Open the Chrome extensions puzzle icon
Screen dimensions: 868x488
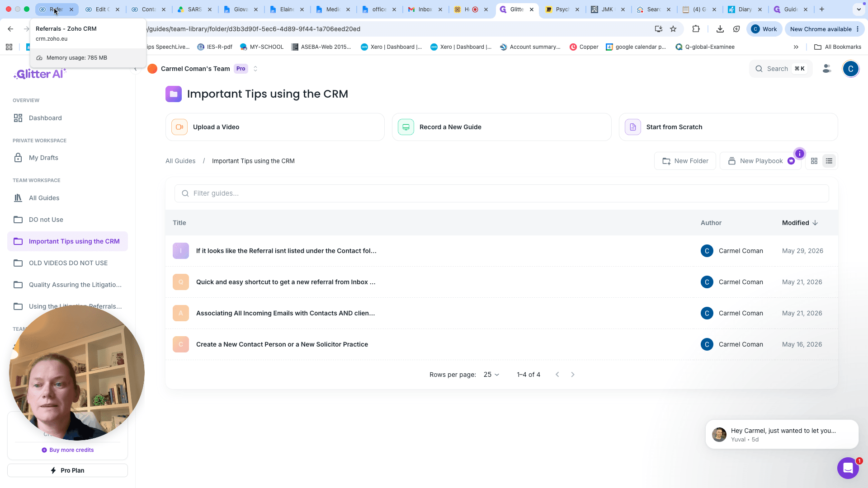(x=696, y=29)
